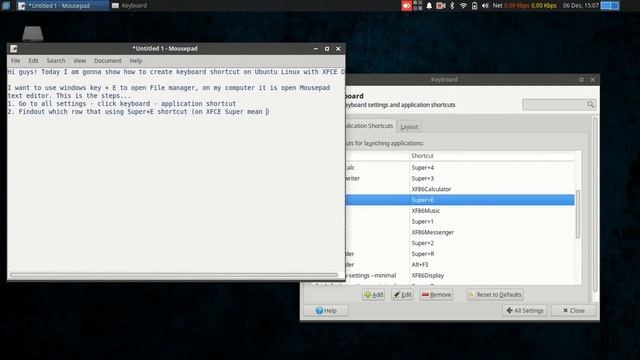Select the Super+R shortcut row
640x360 pixels.
point(460,254)
